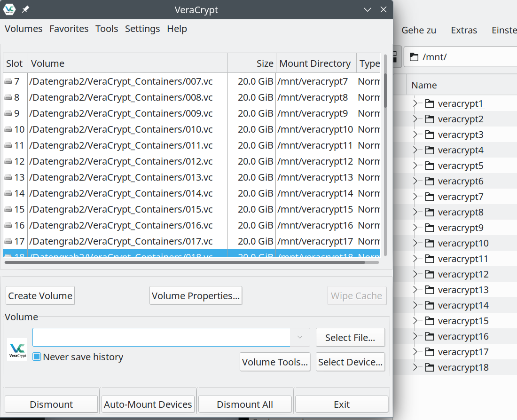Click folder icon of veracrypt1 in file manager
The height and width of the screenshot is (420, 517).
pyautogui.click(x=429, y=103)
